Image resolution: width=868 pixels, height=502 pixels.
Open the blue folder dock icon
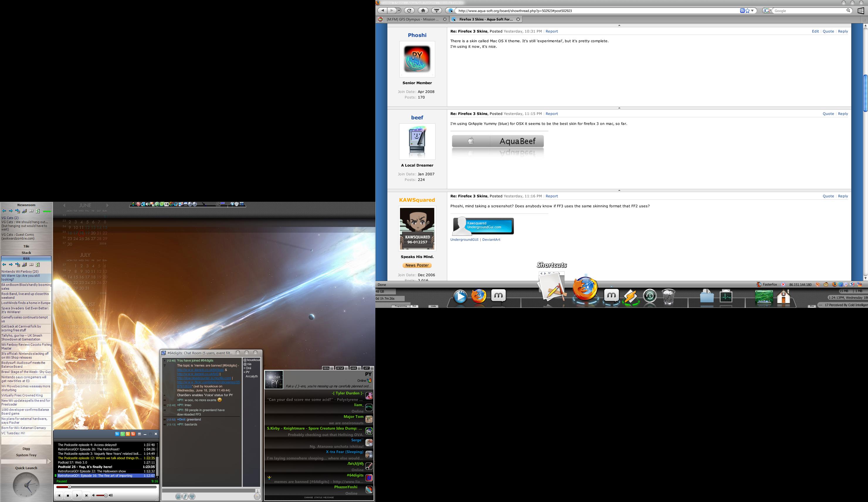coord(707,296)
